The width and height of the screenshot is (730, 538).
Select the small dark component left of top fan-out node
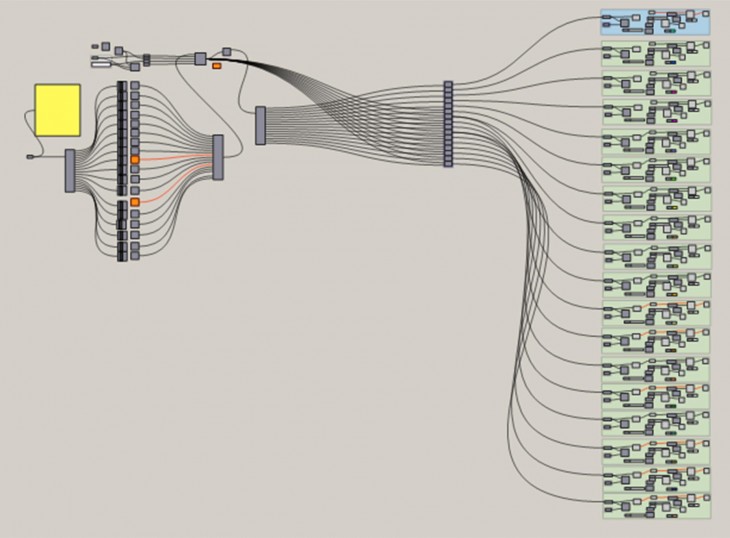[146, 60]
